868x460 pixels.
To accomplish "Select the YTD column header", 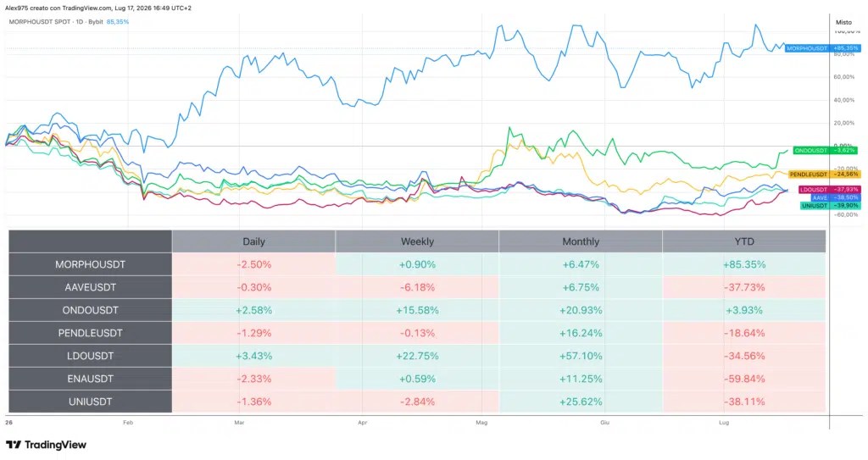I will (744, 241).
